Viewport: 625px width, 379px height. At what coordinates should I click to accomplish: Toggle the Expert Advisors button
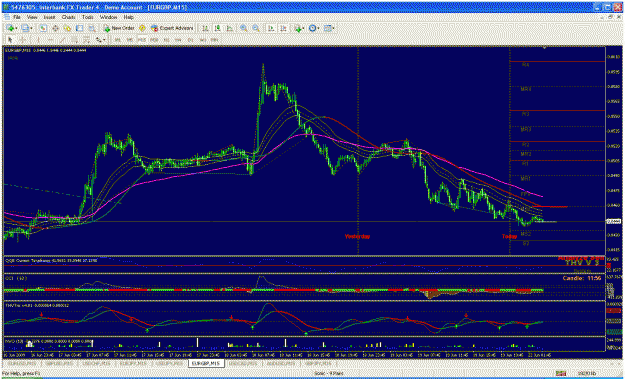(172, 28)
